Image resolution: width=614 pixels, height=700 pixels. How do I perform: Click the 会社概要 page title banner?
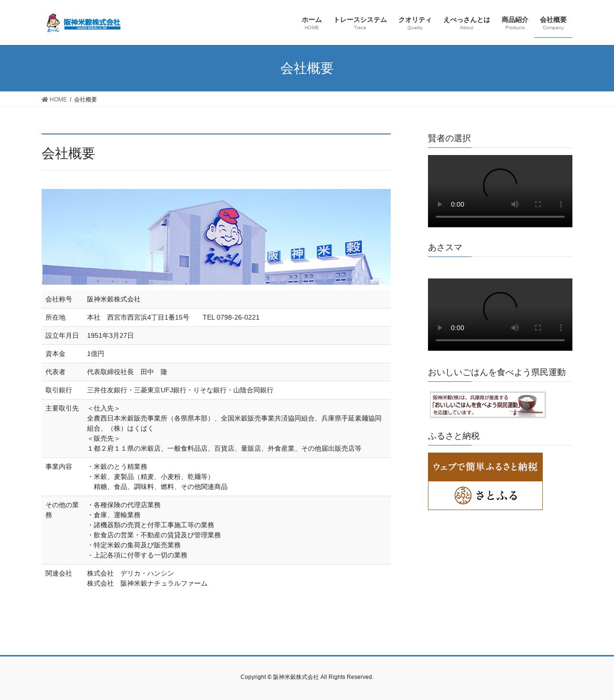tap(307, 68)
